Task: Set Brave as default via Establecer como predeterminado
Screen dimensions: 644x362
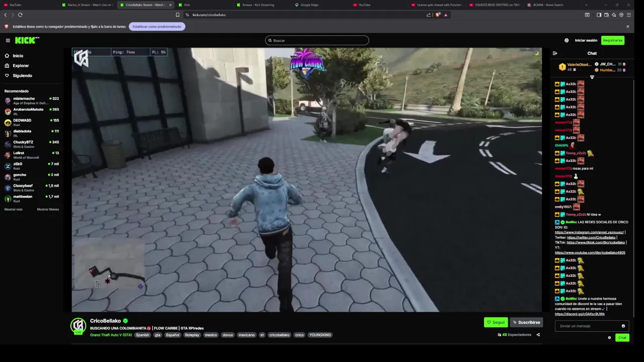Action: point(157,26)
